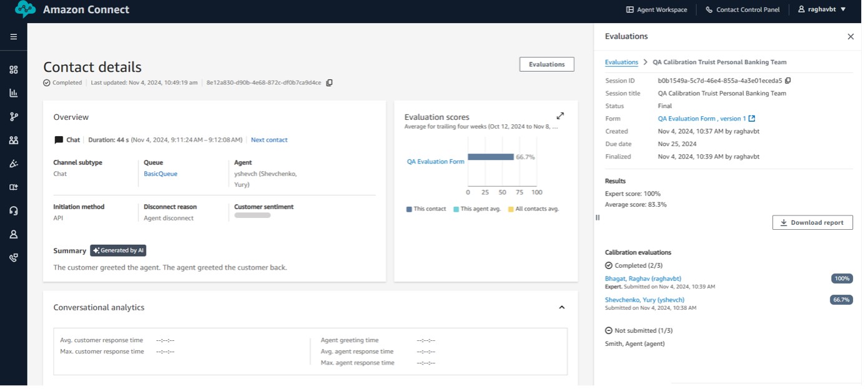Collapse the Not submitted (1/3) group
The image size is (868, 389).
(609, 330)
